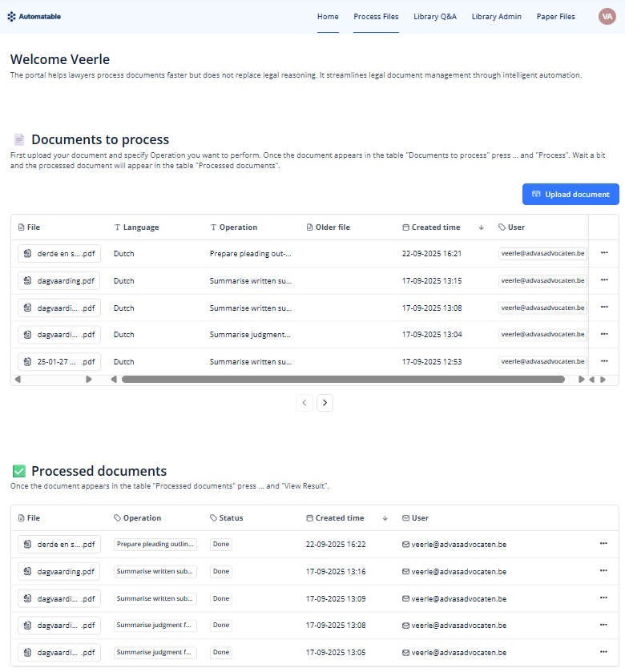Screen dimensions: 625x672
Task: Go to the Home tab
Action: pyautogui.click(x=328, y=17)
